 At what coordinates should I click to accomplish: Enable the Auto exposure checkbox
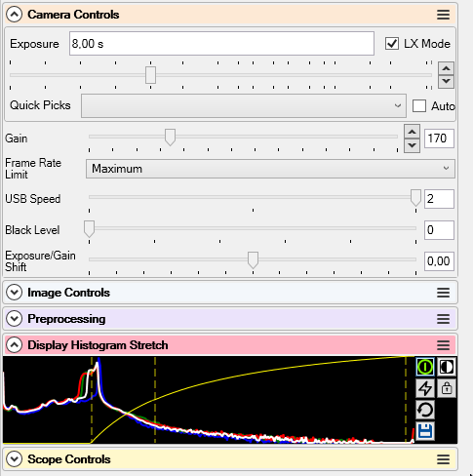[419, 106]
